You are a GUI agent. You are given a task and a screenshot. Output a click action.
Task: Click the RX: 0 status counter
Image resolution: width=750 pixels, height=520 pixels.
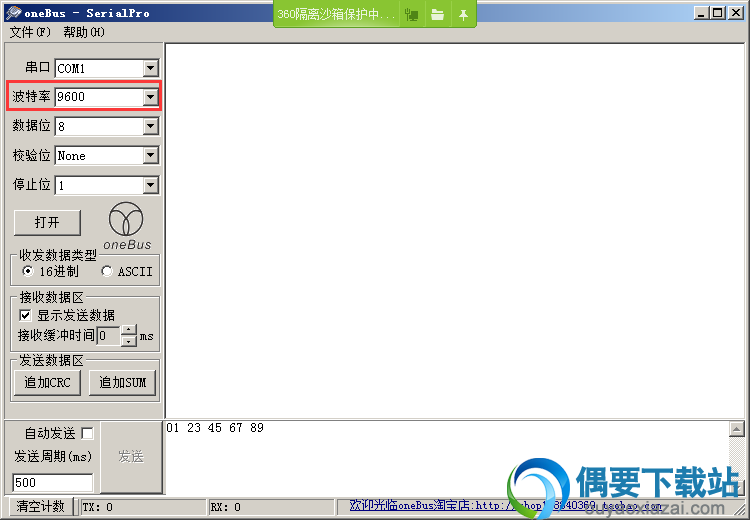pyautogui.click(x=272, y=507)
